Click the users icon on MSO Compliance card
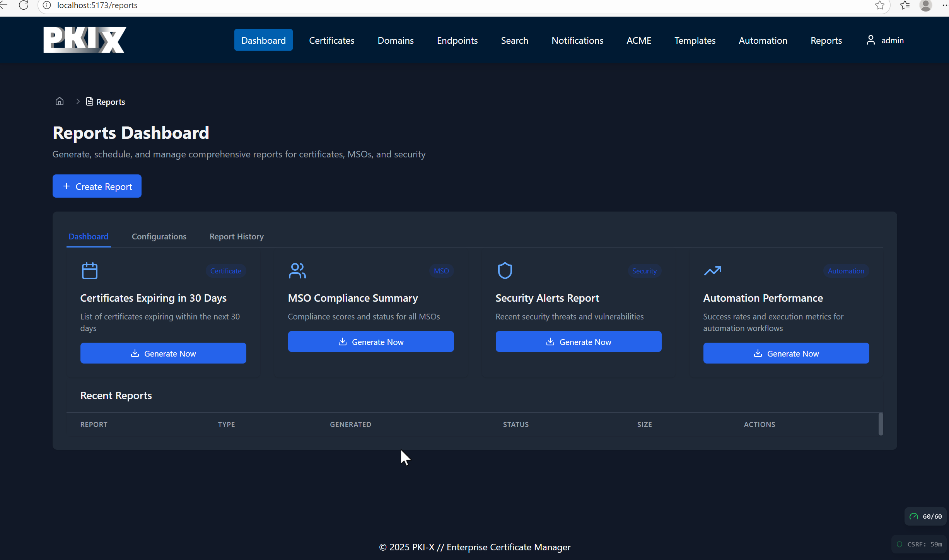 (x=297, y=271)
